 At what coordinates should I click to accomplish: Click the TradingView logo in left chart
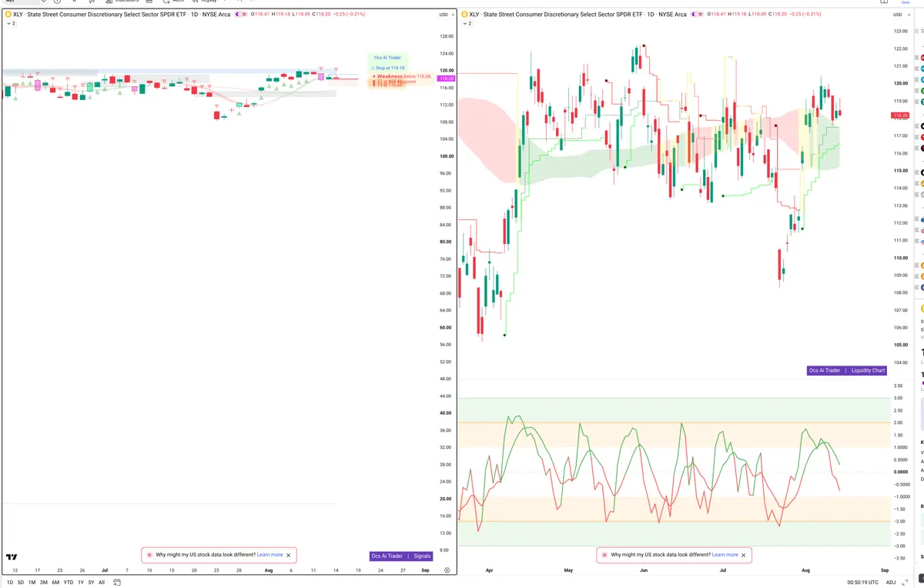point(12,557)
